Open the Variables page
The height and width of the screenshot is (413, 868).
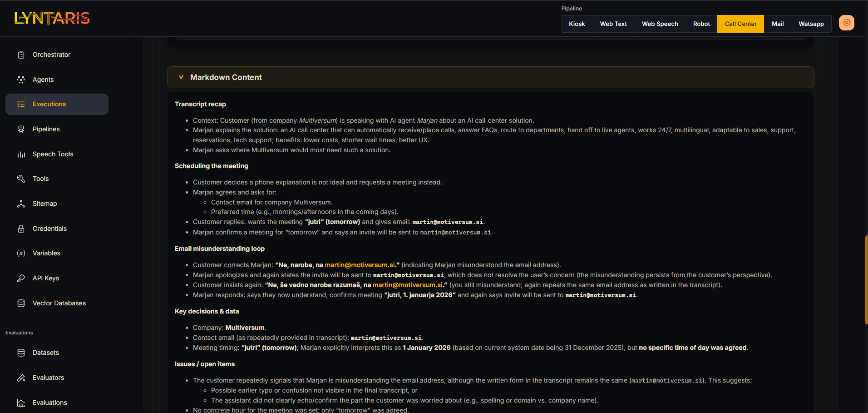point(46,253)
